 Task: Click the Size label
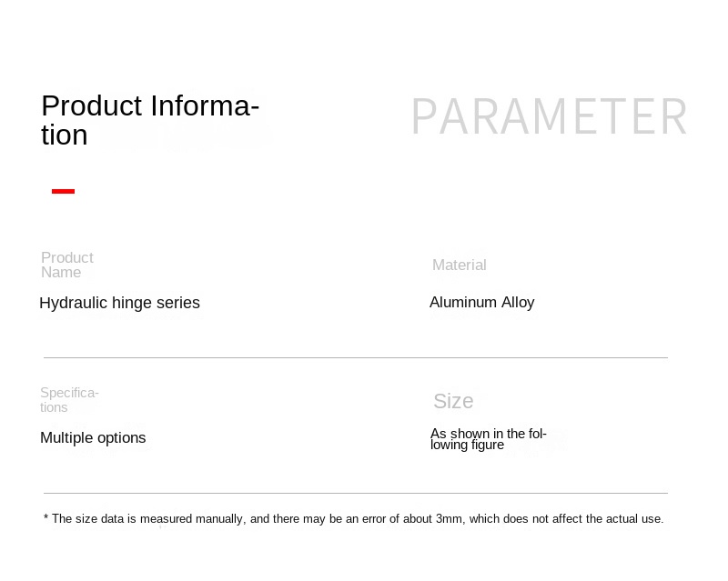pyautogui.click(x=453, y=401)
